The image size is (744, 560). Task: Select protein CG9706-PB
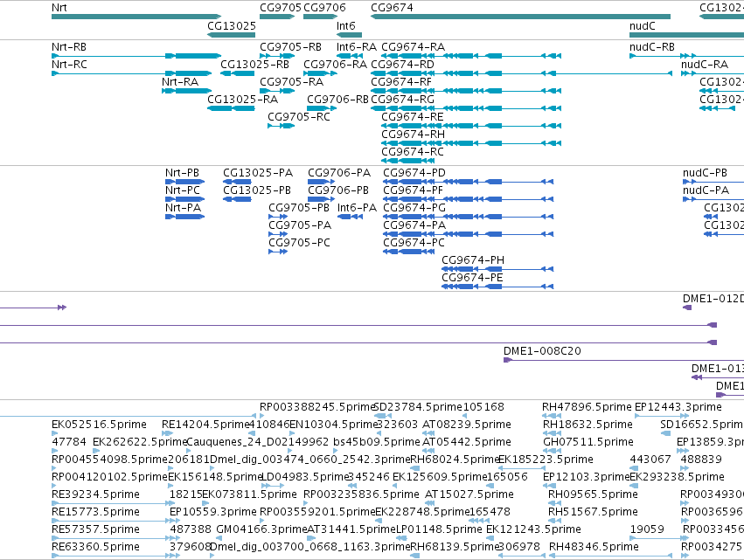[x=322, y=199]
